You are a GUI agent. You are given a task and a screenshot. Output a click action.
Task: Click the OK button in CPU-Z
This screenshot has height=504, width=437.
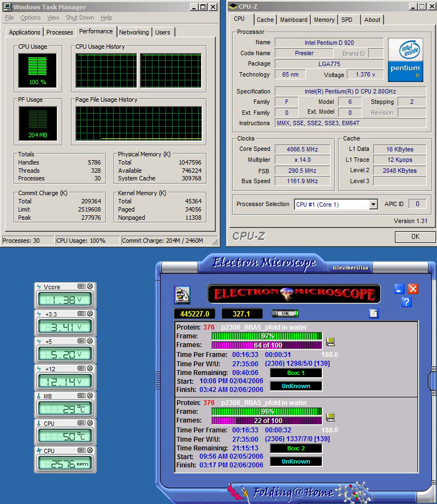click(415, 237)
